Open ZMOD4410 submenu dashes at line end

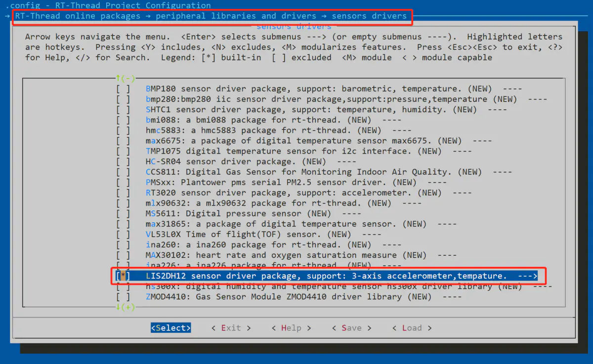[452, 297]
